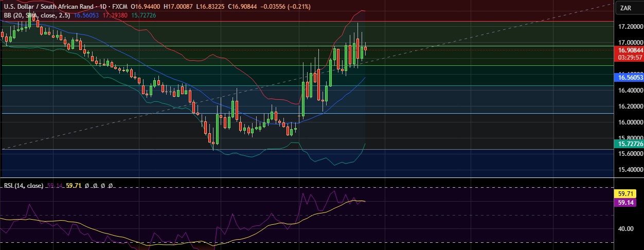Select the open value O16.94400

146,7
